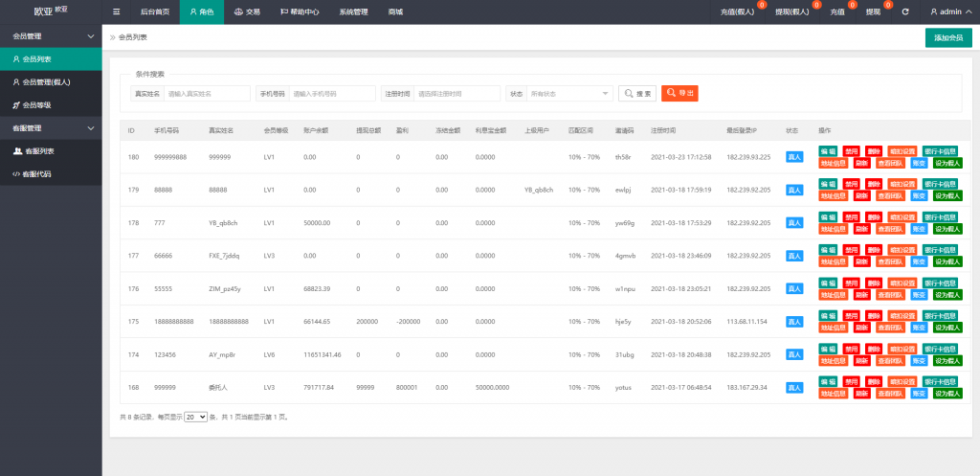Click the 提现 notification item in header
The height and width of the screenshot is (476, 980).
tap(873, 12)
